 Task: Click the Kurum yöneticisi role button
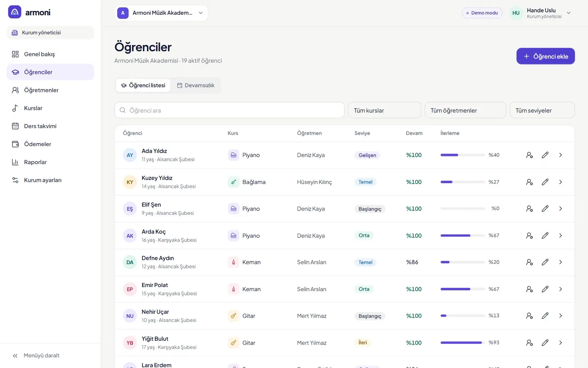(50, 32)
